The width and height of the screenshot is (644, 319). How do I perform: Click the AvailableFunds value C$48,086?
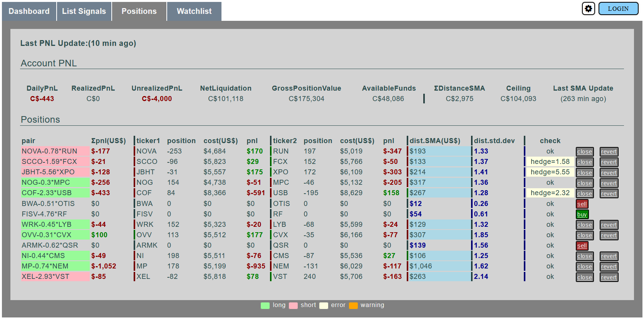(x=388, y=99)
